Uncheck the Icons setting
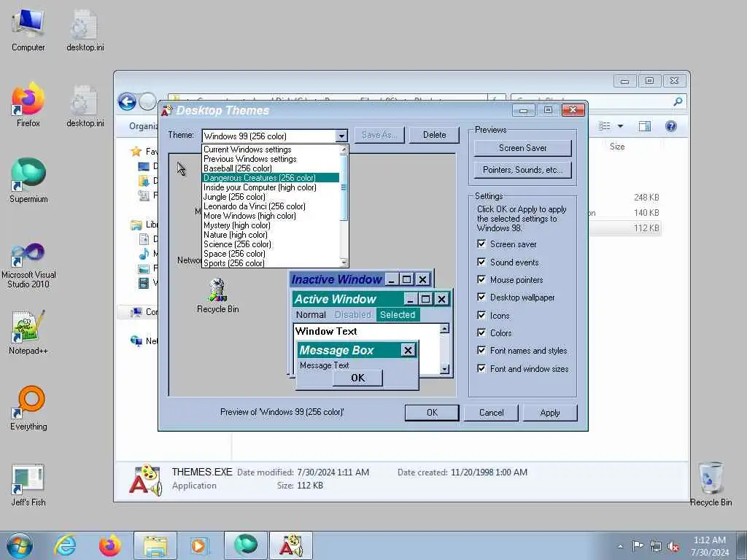 481,315
